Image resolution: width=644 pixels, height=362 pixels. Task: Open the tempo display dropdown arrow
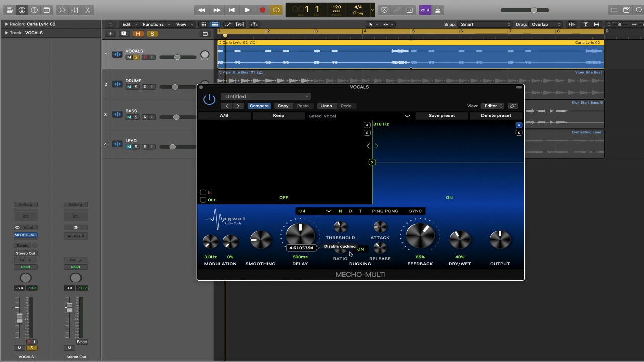click(372, 10)
